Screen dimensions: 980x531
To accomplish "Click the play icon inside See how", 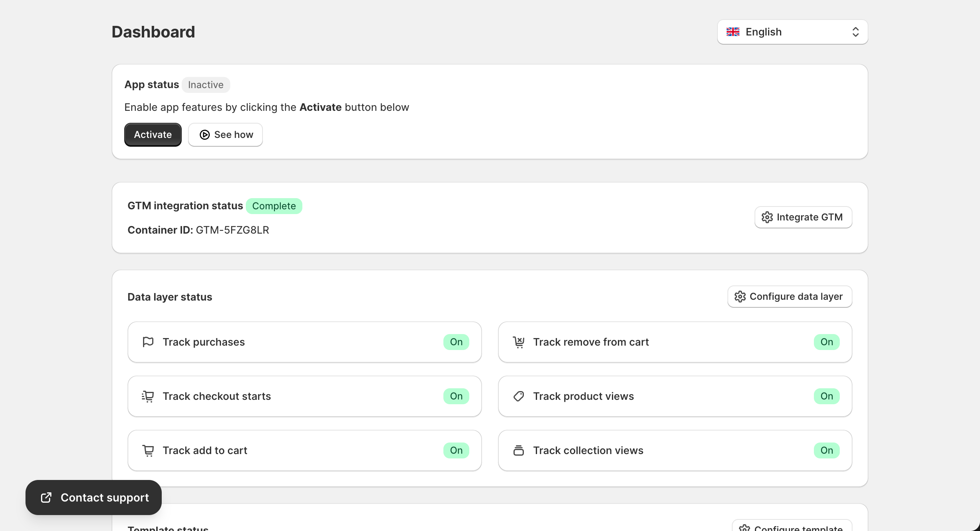I will tap(205, 135).
